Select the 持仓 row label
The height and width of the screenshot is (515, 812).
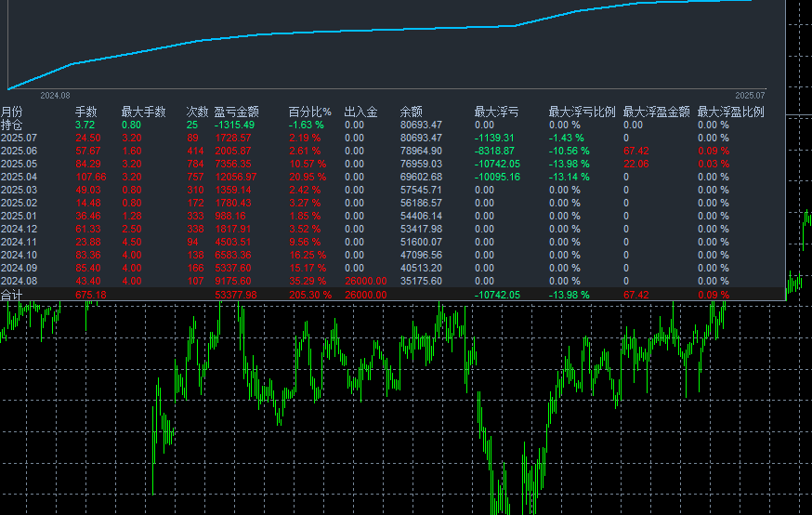pos(11,125)
